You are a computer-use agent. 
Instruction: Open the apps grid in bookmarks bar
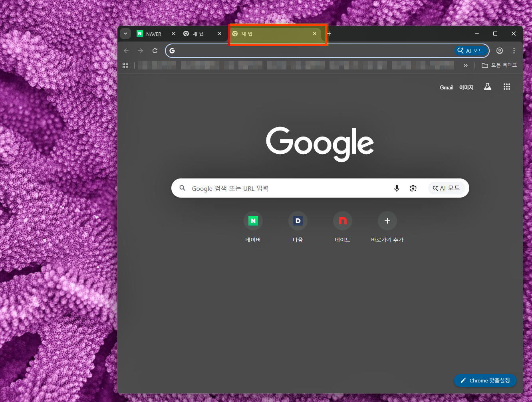pyautogui.click(x=125, y=65)
